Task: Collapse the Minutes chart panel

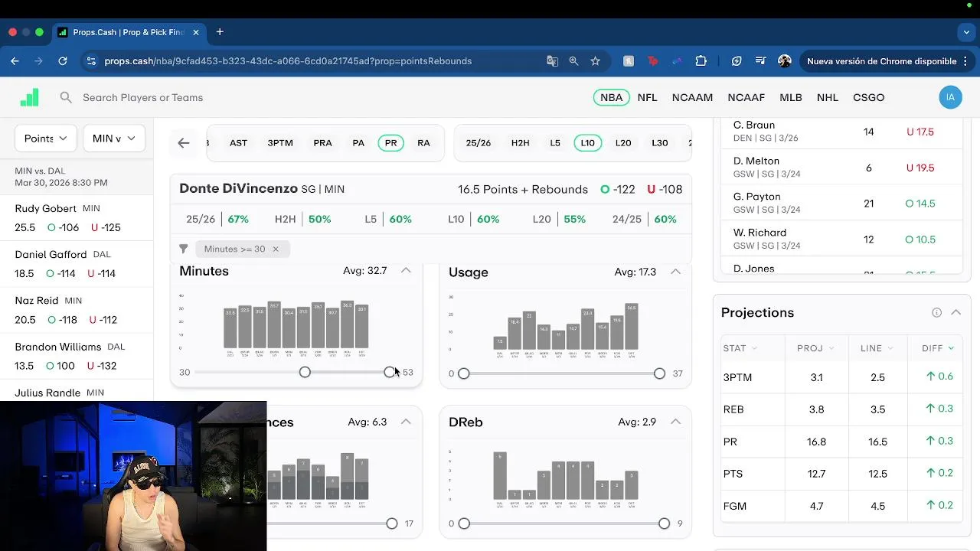Action: [406, 271]
